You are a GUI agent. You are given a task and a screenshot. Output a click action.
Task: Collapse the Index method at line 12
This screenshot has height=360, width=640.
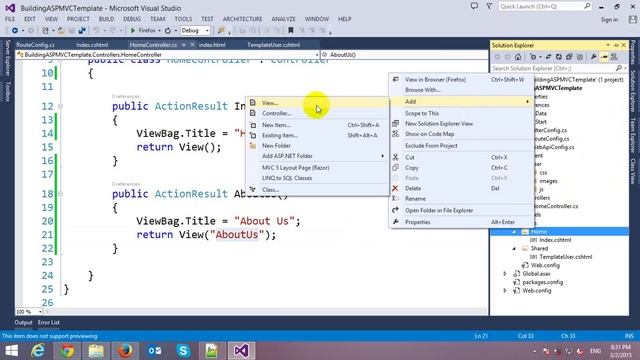pos(60,107)
